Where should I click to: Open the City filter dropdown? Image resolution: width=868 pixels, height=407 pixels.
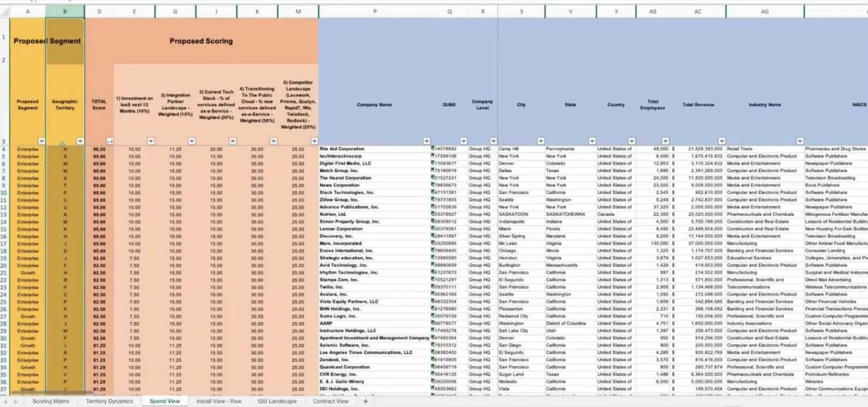541,141
